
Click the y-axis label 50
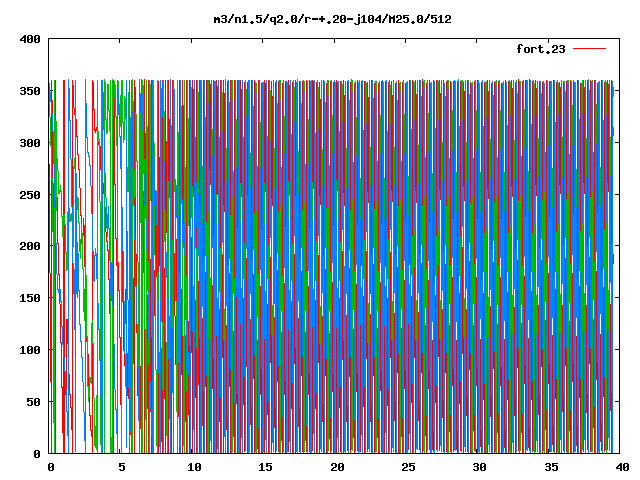[x=33, y=402]
